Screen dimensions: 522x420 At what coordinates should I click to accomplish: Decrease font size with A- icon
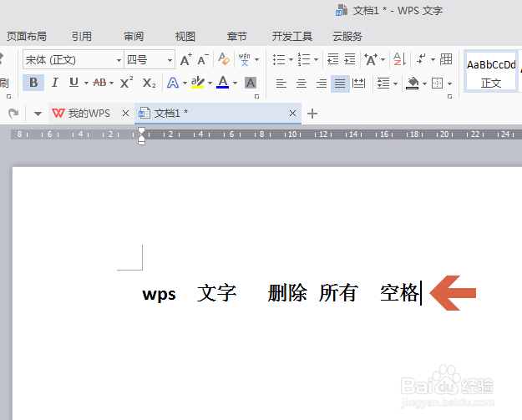tap(203, 60)
